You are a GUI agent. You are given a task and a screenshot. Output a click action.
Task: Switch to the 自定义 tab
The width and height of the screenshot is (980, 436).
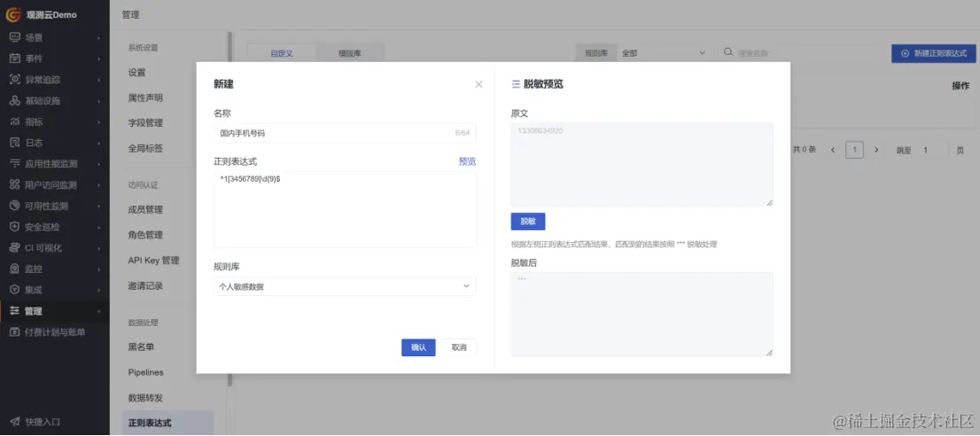pyautogui.click(x=281, y=53)
